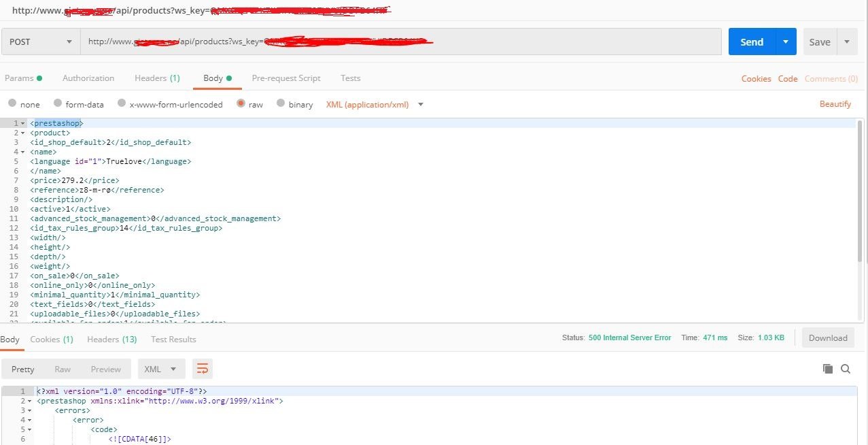Select the form-data body type radio
Screen dimensions: 868x445
pyautogui.click(x=58, y=103)
